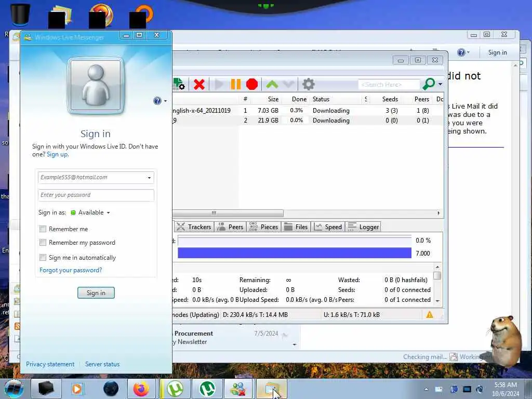Click the first uTorrent taskbar icon
This screenshot has height=399, width=532.
[x=175, y=389]
